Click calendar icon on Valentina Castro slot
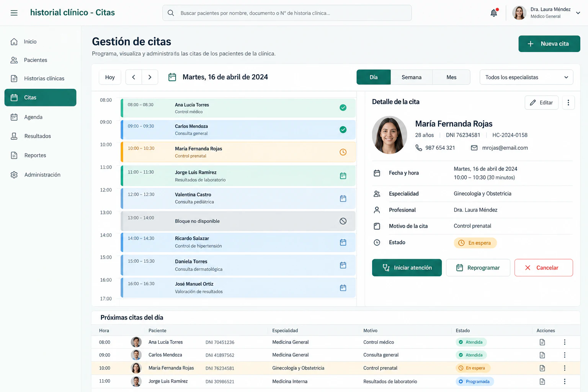Image resolution: width=588 pixels, height=392 pixels. coord(343,199)
